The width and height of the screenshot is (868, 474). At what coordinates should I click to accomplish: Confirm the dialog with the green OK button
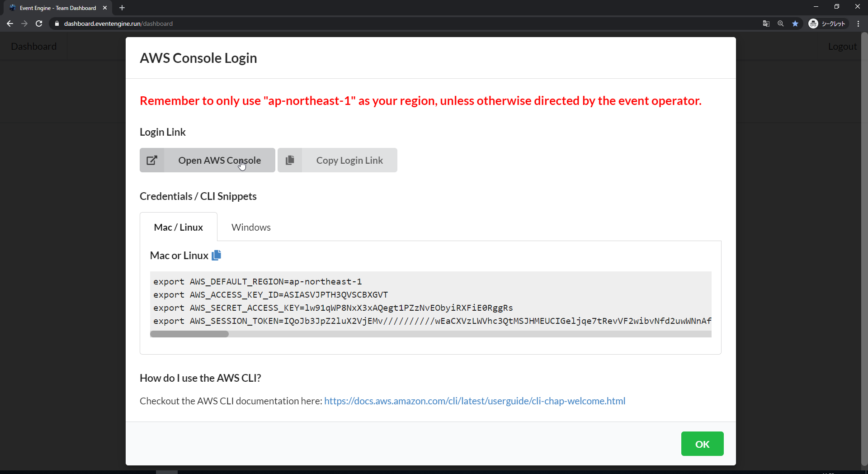[702, 444]
